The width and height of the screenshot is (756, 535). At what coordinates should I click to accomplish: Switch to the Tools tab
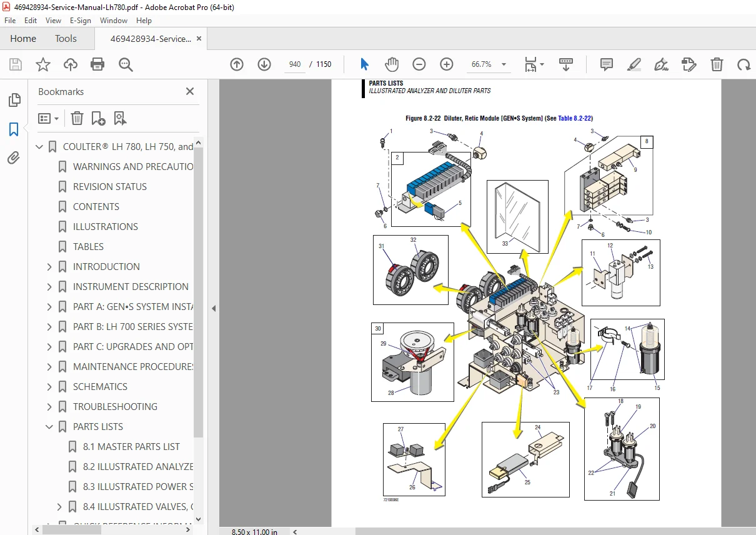[x=66, y=38]
